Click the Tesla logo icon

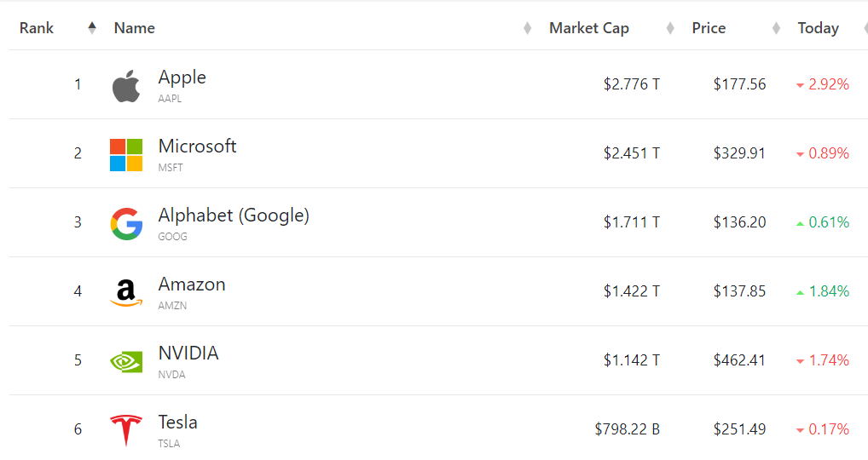click(x=126, y=430)
